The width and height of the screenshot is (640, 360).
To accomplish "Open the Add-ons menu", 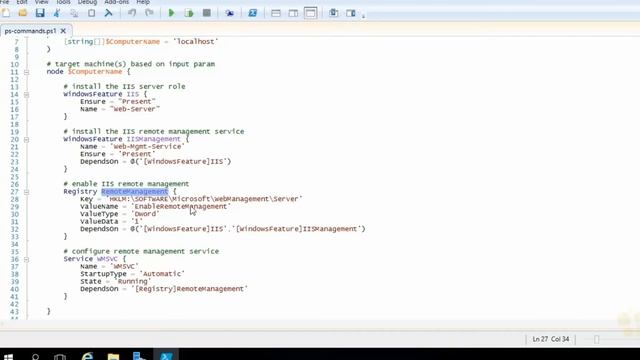I will tap(116, 2).
